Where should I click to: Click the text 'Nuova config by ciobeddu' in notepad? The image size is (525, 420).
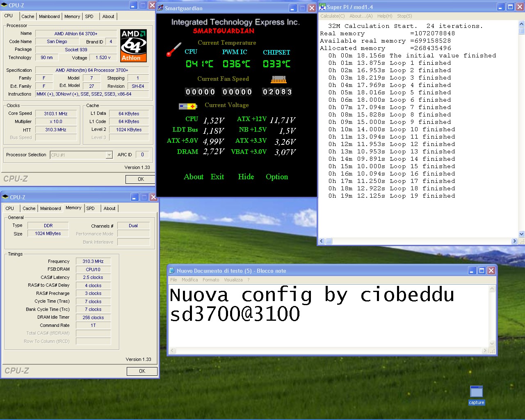[x=312, y=295]
